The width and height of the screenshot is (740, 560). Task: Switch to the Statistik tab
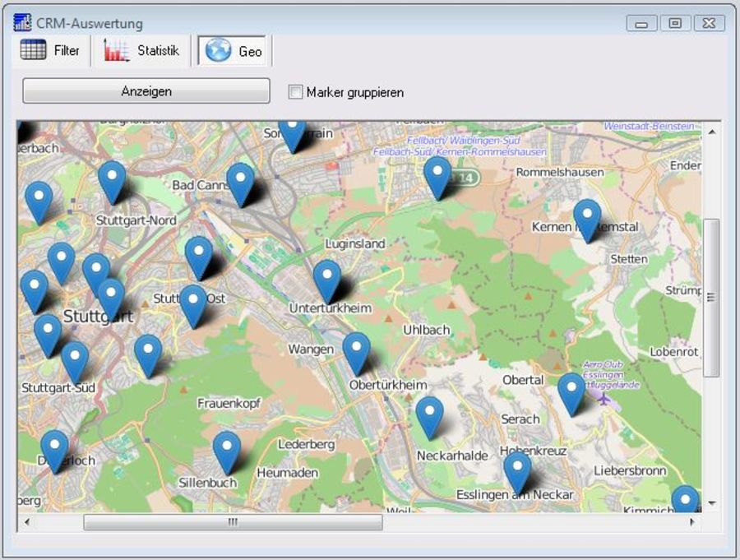click(141, 50)
